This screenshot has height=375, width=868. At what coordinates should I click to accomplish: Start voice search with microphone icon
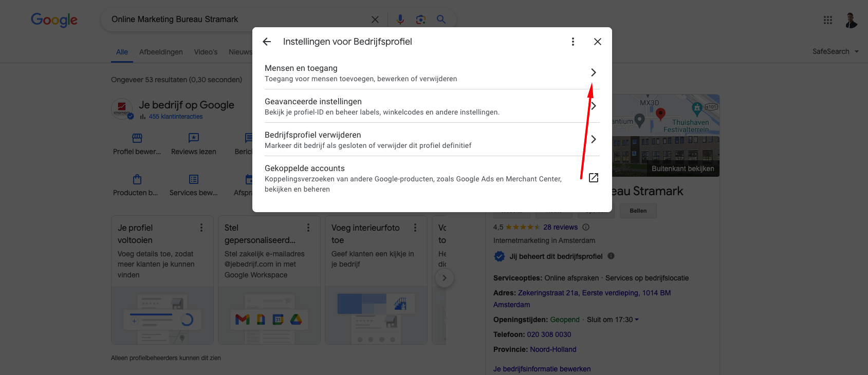coord(400,20)
